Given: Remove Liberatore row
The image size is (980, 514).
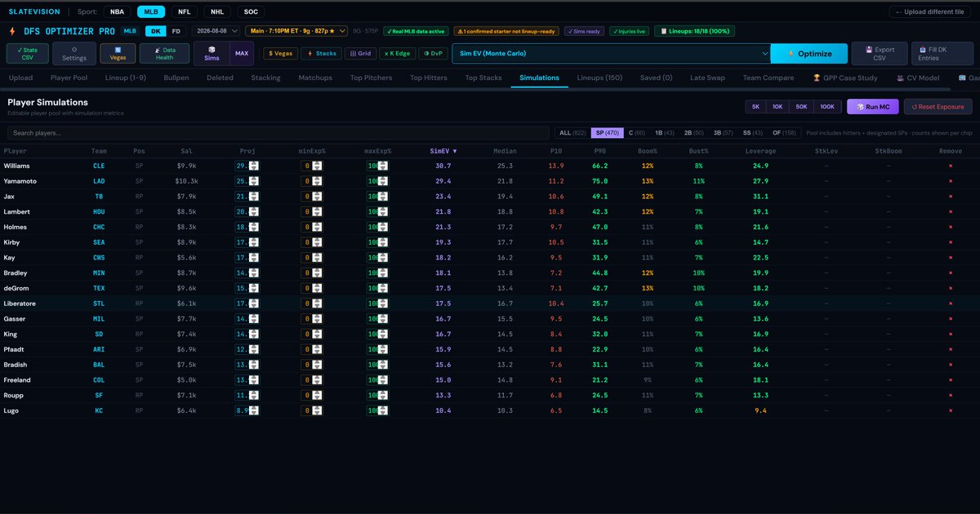Looking at the screenshot, I should coord(951,304).
